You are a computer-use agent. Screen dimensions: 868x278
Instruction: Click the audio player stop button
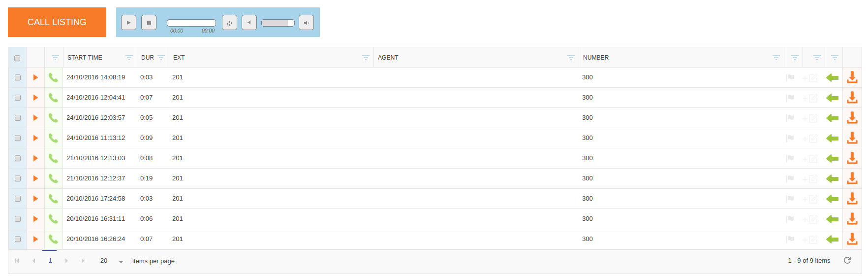tap(149, 23)
